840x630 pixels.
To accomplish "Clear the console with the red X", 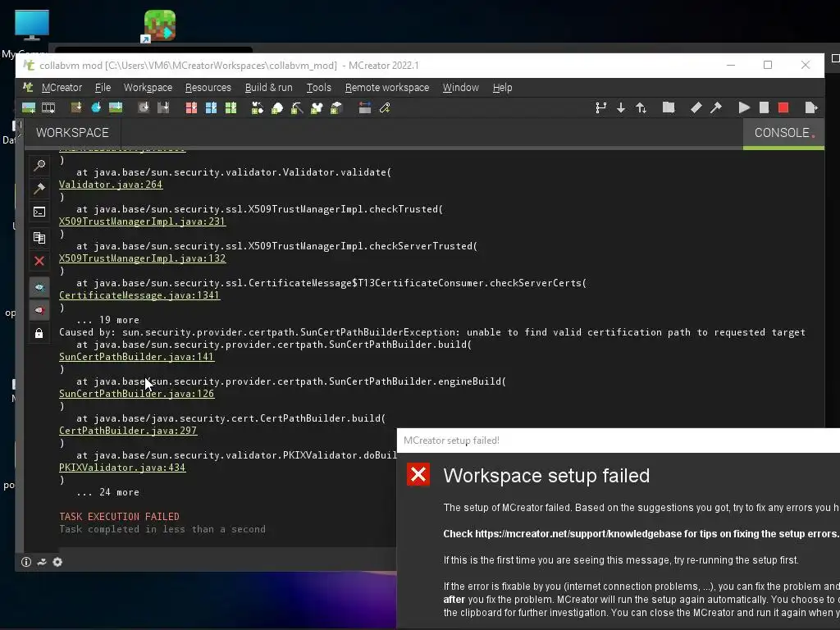I will tap(39, 261).
